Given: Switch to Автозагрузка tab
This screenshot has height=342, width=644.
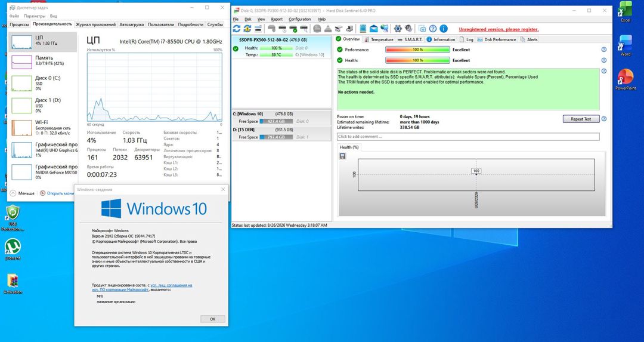Looking at the screenshot, I should click(x=132, y=24).
